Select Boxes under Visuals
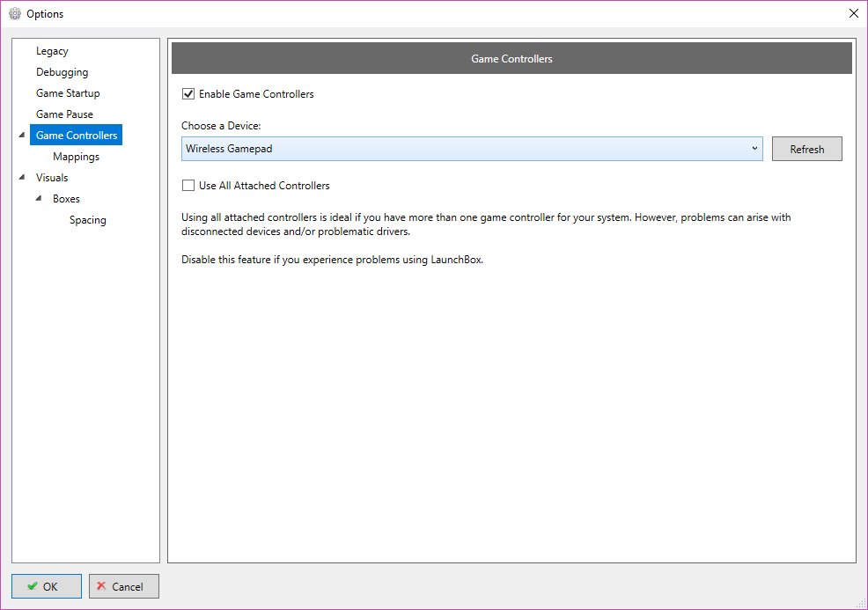The height and width of the screenshot is (610, 868). (66, 199)
